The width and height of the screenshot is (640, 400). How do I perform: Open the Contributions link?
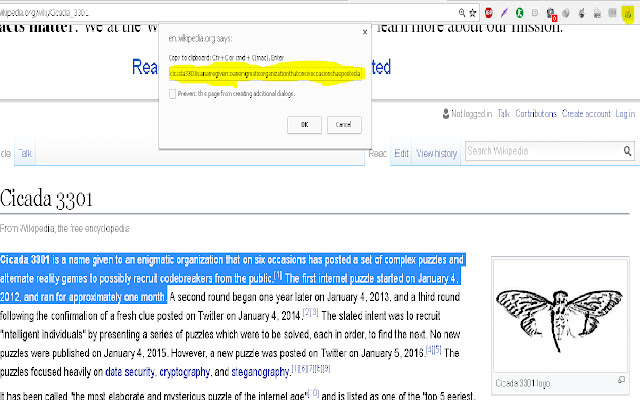tap(536, 114)
